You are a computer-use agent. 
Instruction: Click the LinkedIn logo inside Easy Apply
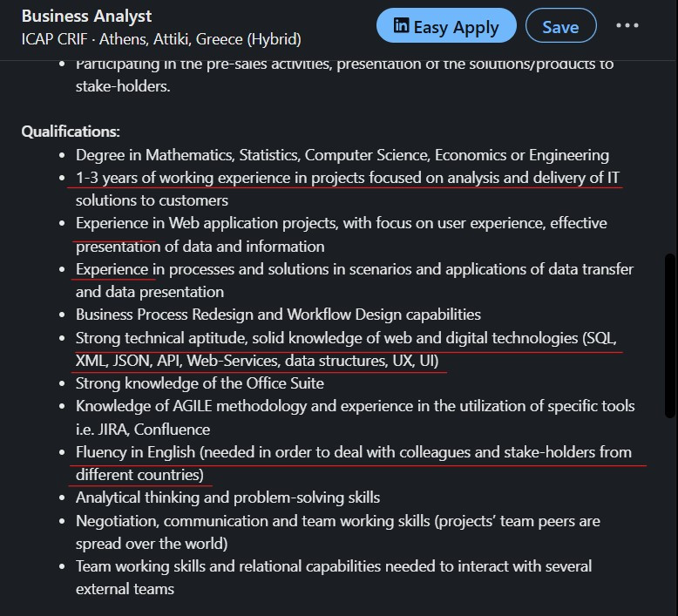coord(401,25)
